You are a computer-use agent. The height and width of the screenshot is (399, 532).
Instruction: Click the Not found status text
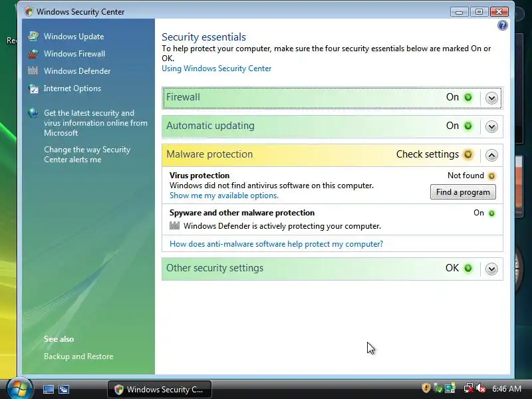465,176
